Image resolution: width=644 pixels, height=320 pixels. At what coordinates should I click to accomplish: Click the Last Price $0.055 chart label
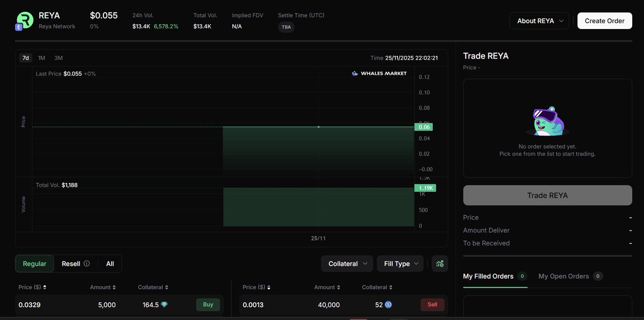65,74
